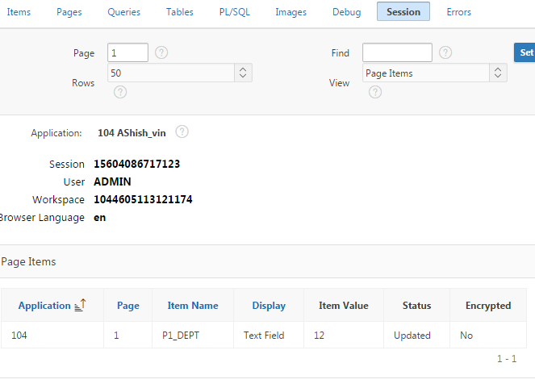Go to the Queries tab

click(123, 12)
